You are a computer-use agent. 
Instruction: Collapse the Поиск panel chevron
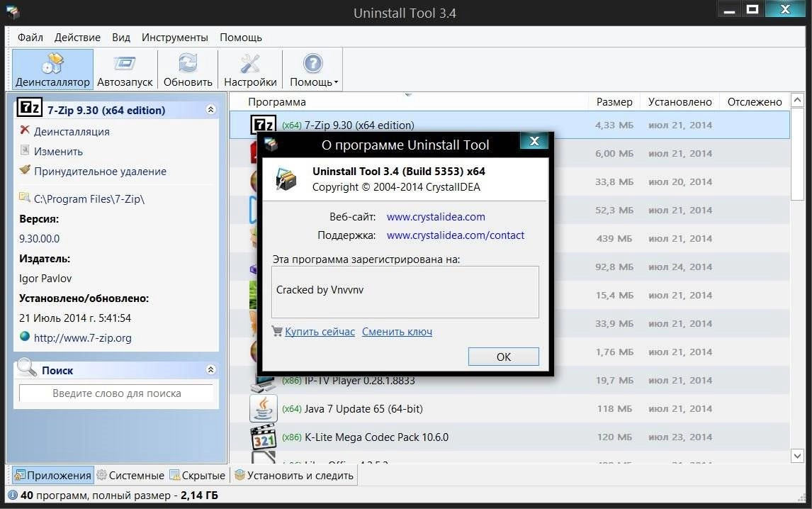210,369
